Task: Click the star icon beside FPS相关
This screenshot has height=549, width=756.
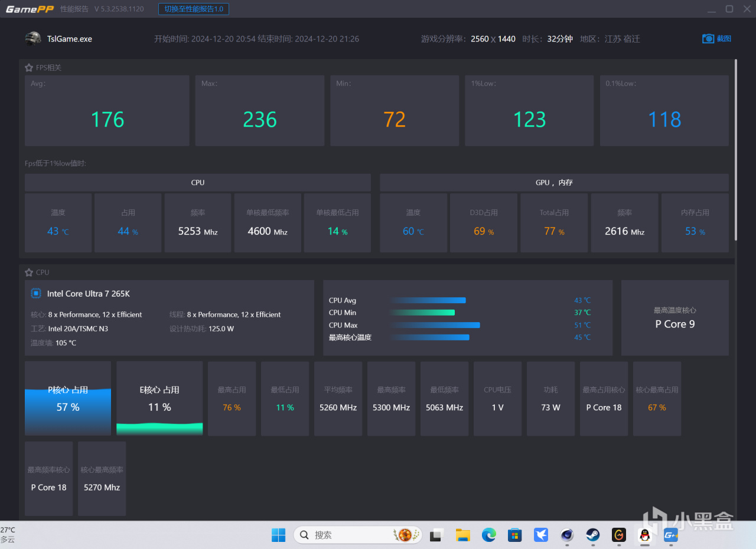Action: click(29, 68)
